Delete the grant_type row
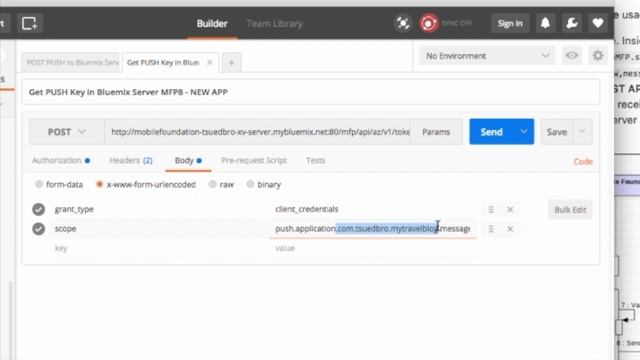The image size is (640, 360). click(x=510, y=209)
